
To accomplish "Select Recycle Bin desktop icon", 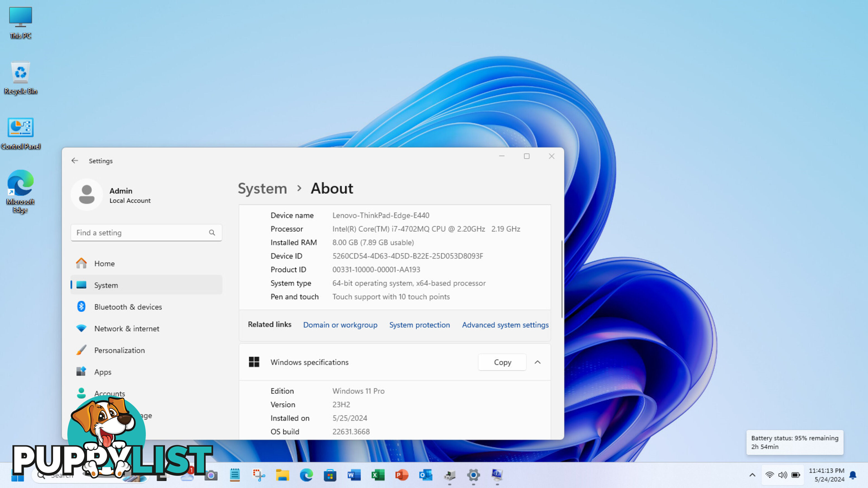I will [x=21, y=78].
